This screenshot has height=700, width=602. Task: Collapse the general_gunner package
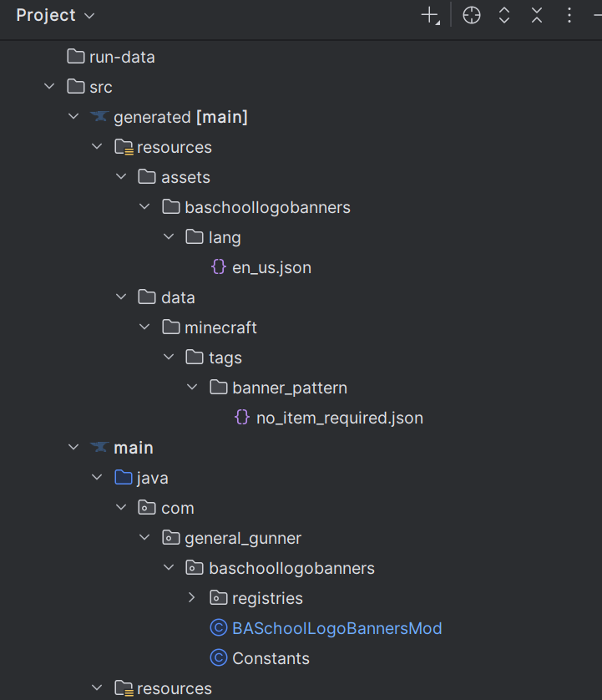[x=144, y=537]
